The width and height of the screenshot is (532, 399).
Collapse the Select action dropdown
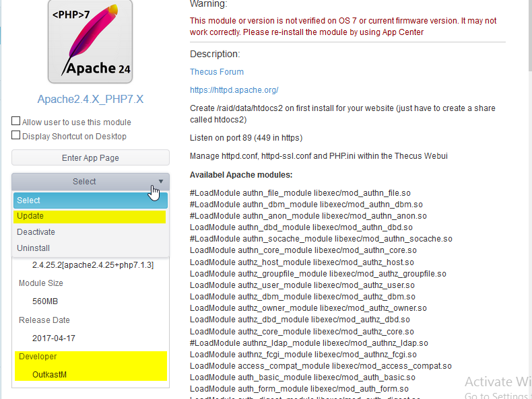click(x=90, y=182)
